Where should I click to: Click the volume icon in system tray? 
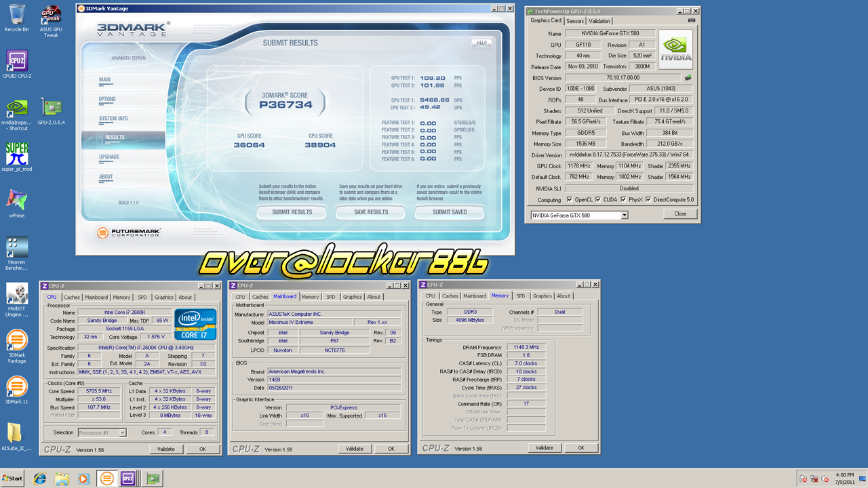pos(825,479)
